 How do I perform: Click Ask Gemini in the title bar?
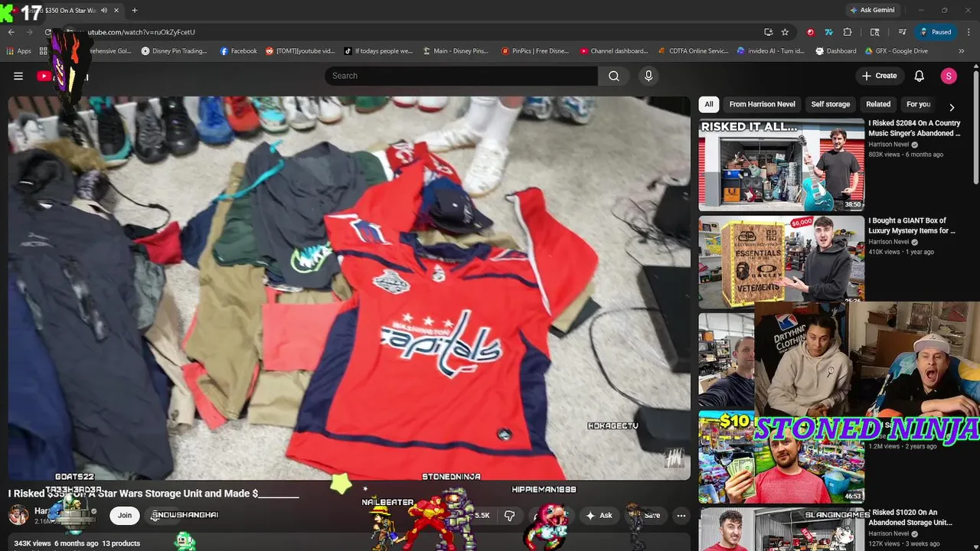point(871,10)
